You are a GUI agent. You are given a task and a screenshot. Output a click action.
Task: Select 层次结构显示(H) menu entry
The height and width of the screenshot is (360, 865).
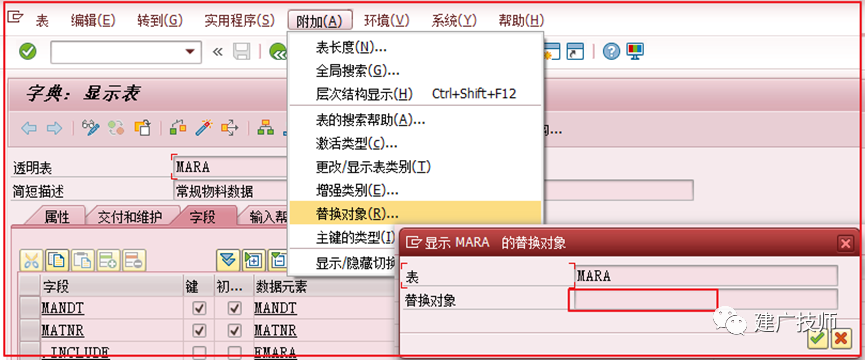(416, 94)
